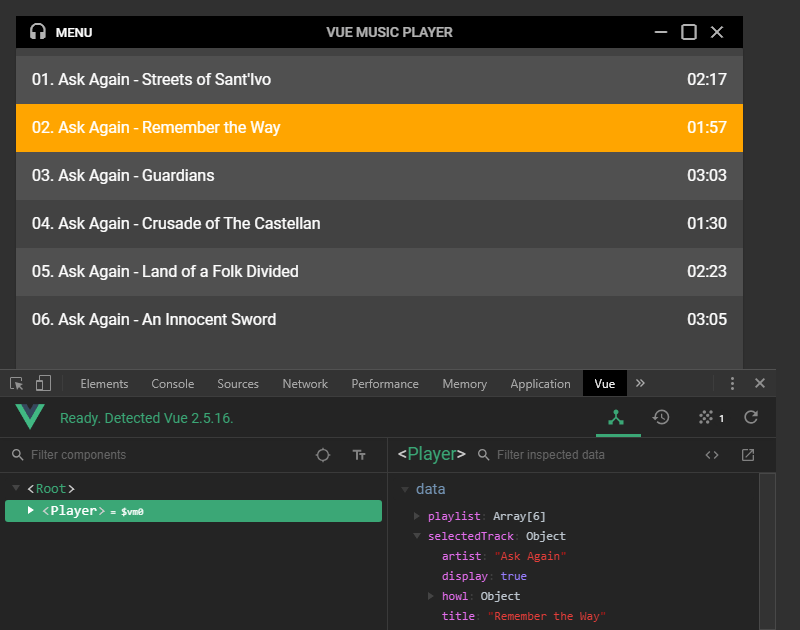
Task: Click the inspector panel vertical scrollbar
Action: tap(767, 551)
